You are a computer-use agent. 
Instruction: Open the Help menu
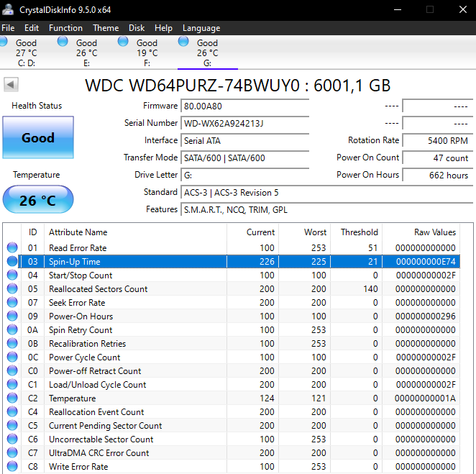[163, 28]
